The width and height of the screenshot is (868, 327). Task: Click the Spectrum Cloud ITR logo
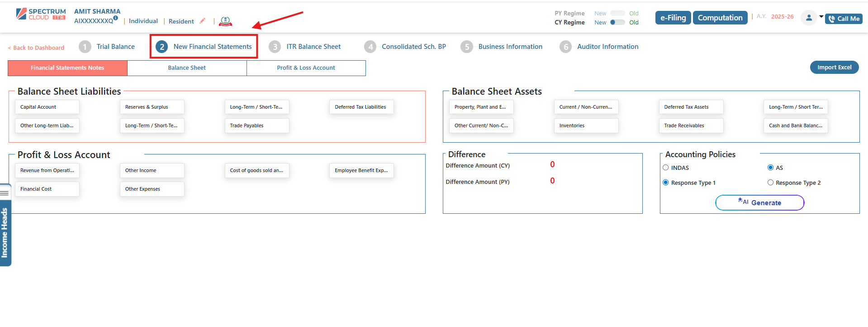pos(41,14)
